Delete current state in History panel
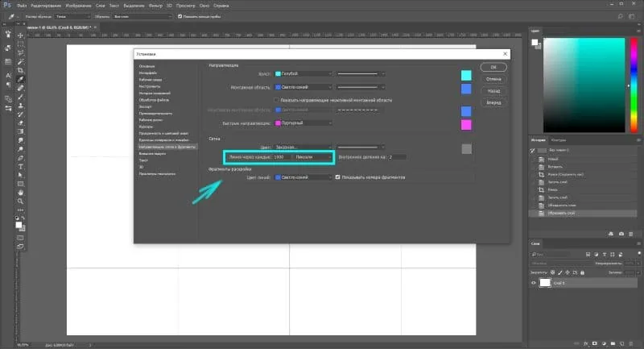Image resolution: width=644 pixels, height=349 pixels. pos(631,234)
